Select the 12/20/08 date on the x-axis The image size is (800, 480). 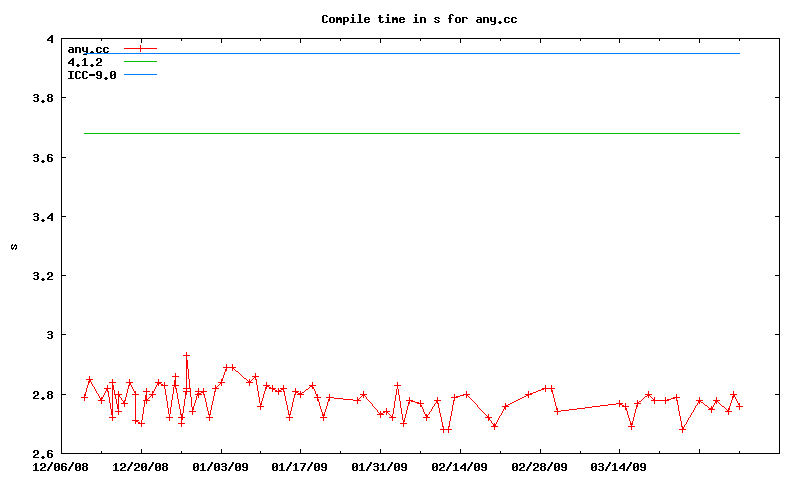[x=141, y=466]
